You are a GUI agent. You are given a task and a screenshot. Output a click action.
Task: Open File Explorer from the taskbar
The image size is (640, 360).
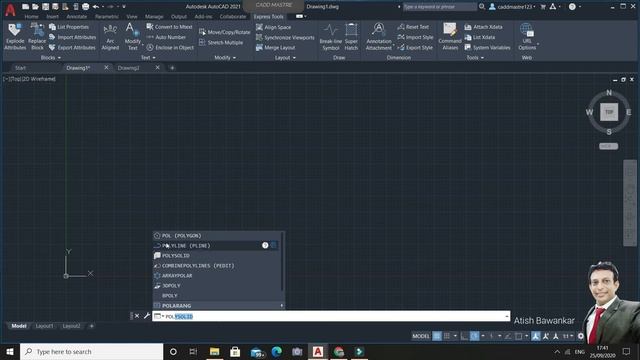[214, 351]
